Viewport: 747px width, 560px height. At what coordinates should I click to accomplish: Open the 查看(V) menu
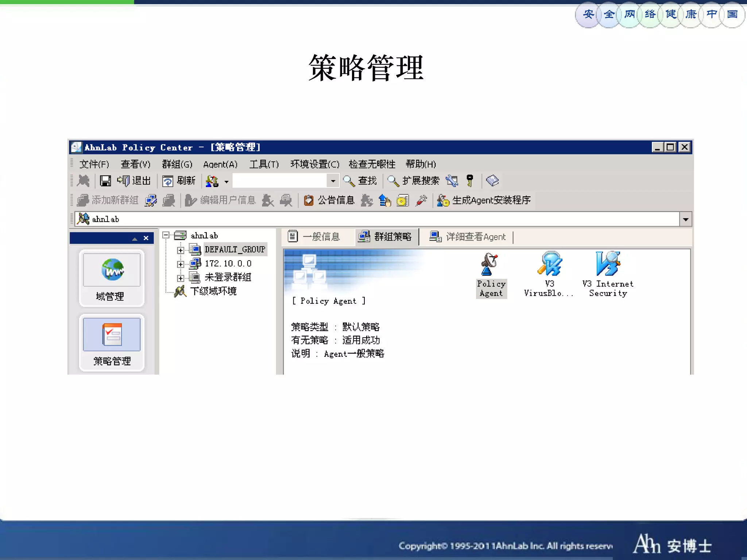click(135, 164)
